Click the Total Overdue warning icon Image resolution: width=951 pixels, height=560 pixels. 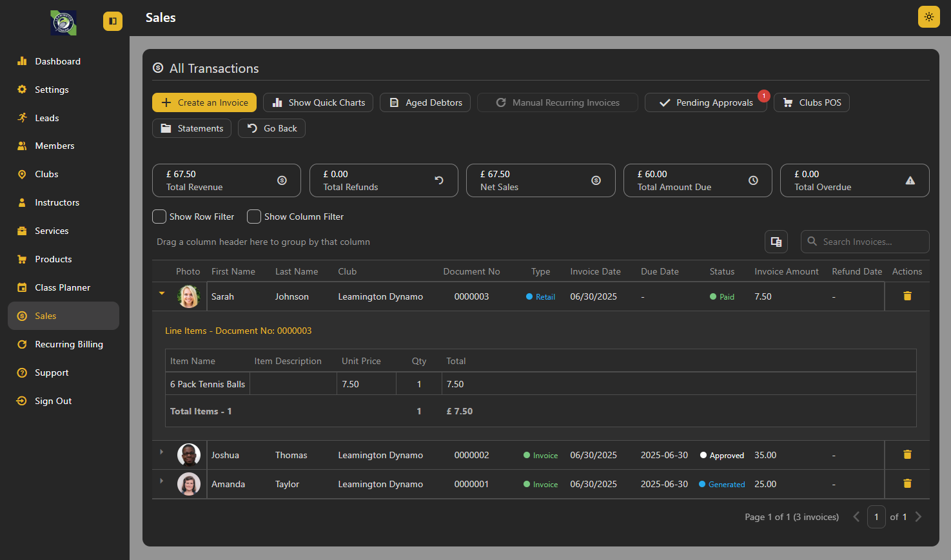pos(910,180)
